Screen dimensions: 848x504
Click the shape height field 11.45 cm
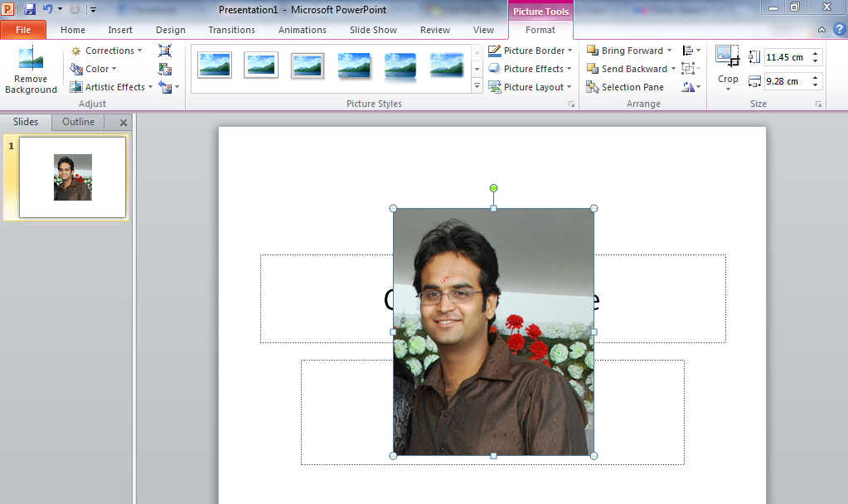point(787,57)
